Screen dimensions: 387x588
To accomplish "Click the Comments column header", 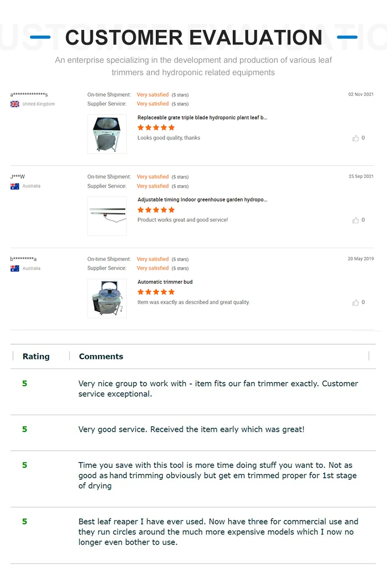I will click(x=101, y=356).
